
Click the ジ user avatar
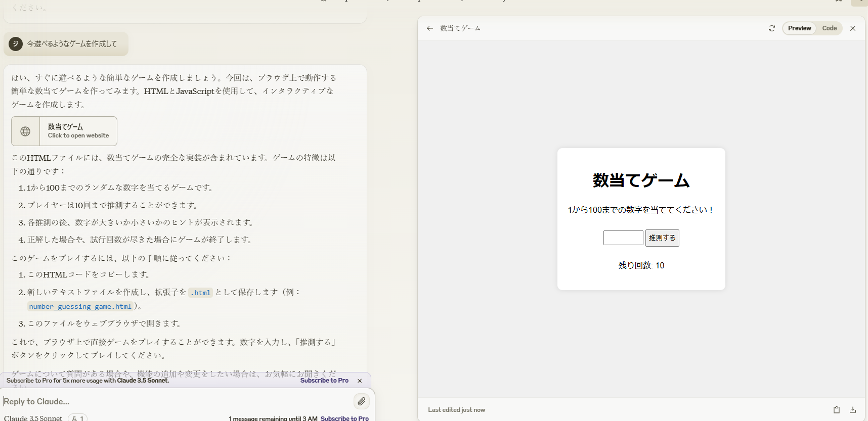pyautogui.click(x=16, y=44)
